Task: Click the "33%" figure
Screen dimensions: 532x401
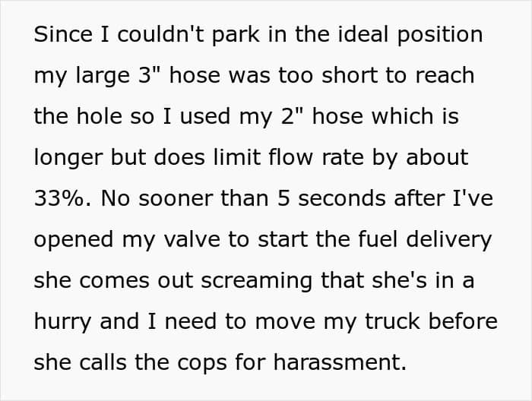Action: 59,198
